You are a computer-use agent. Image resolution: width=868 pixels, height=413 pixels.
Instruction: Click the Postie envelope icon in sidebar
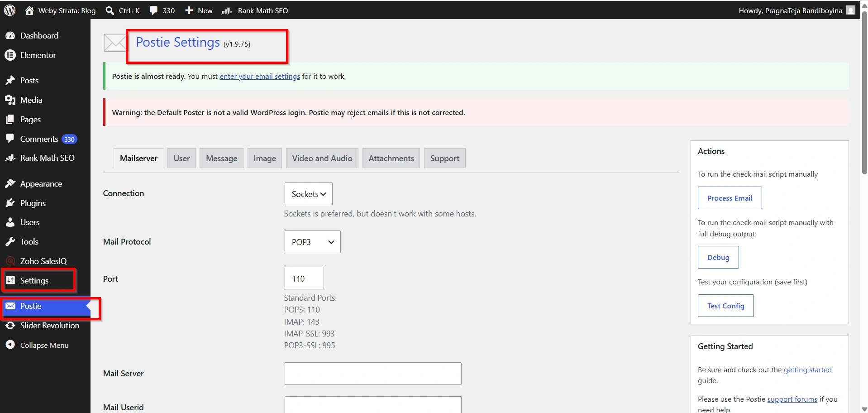10,306
